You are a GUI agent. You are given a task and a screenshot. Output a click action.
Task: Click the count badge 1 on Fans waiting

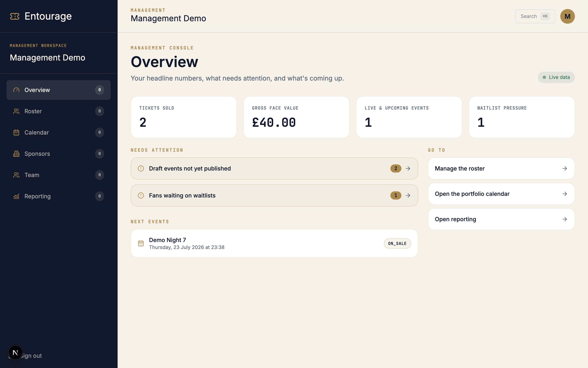coord(396,195)
